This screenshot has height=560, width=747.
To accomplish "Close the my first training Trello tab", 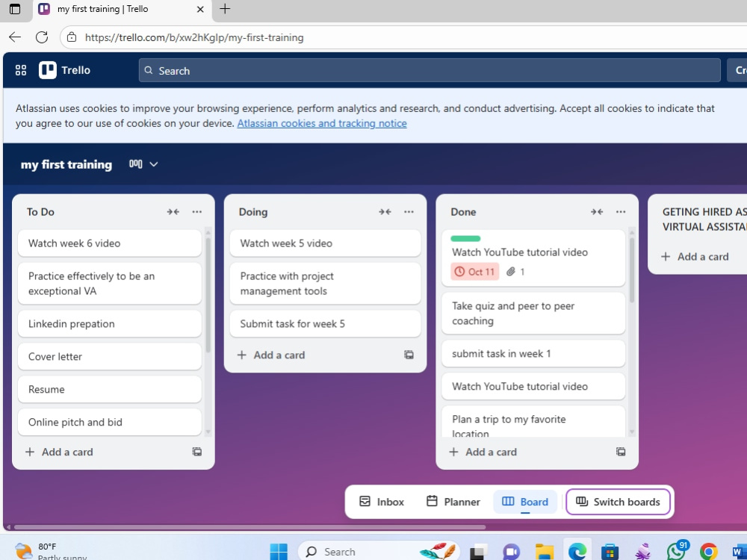I will pyautogui.click(x=200, y=9).
